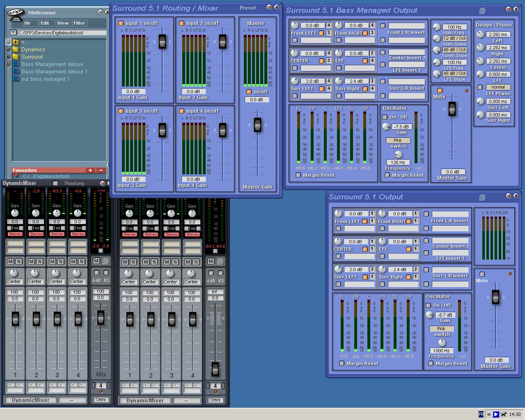
Task: Solo channel 3 in left DynamicMixer
Action: tap(60, 261)
